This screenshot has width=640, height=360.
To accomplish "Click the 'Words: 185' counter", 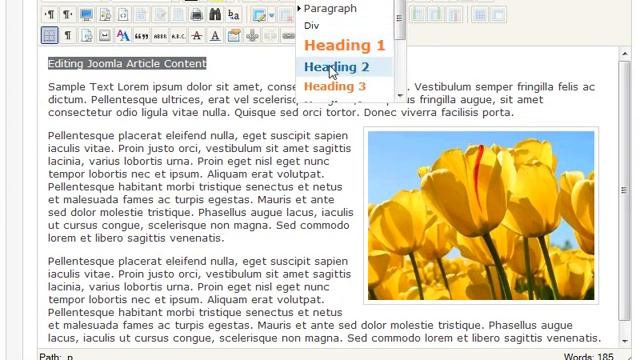I will click(x=588, y=357).
